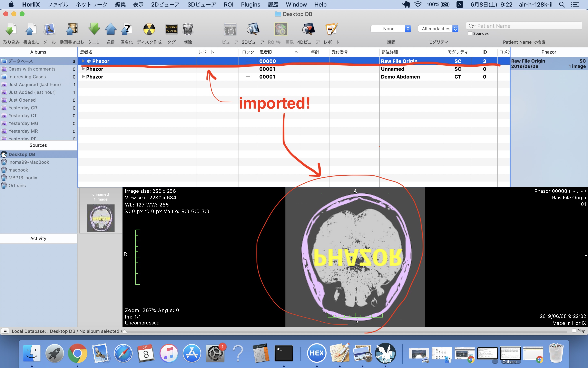The width and height of the screenshot is (588, 368).
Task: Expand the Phazor Demo Abdomen row
Action: click(83, 77)
